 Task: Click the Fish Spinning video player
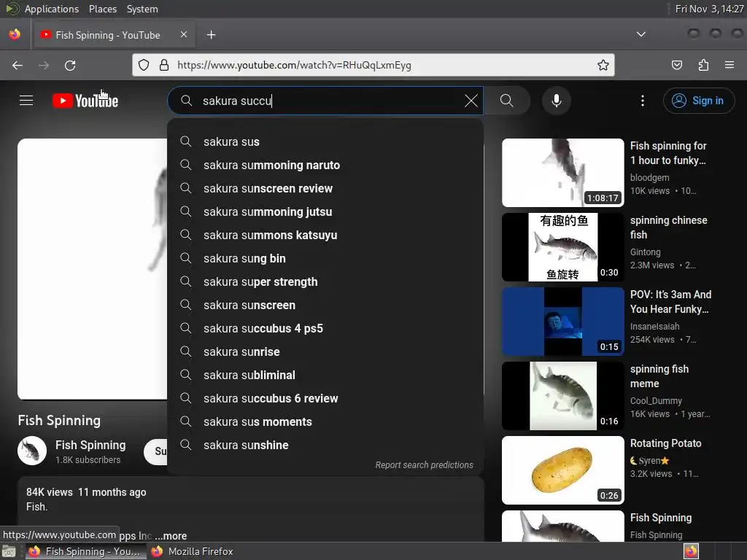93,269
